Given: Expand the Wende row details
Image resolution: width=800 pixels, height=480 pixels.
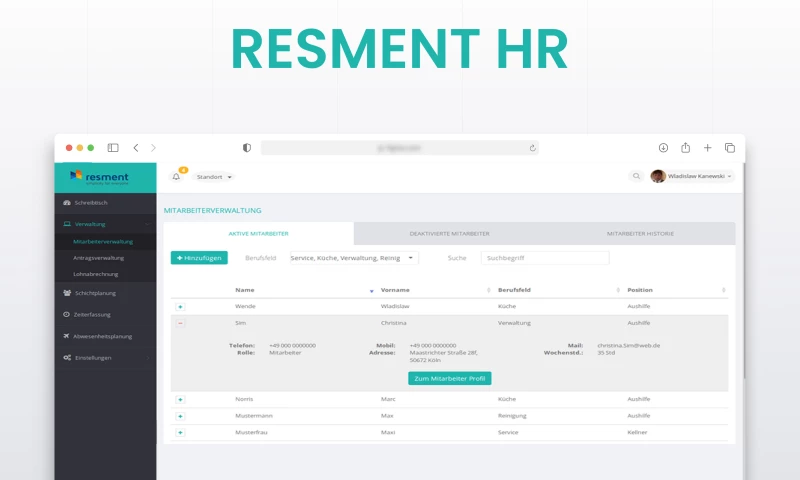Looking at the screenshot, I should (x=180, y=307).
